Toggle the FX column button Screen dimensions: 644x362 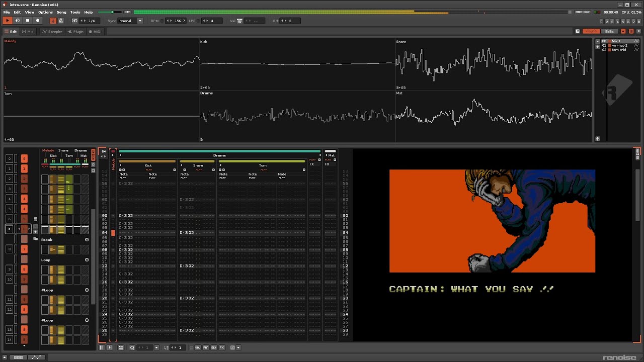tap(222, 347)
